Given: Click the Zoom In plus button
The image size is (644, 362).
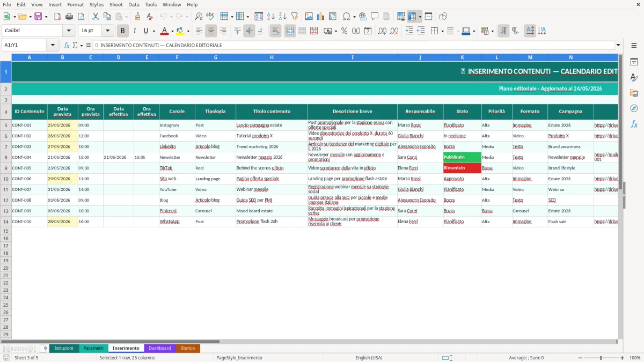Looking at the screenshot, I should [623, 358].
